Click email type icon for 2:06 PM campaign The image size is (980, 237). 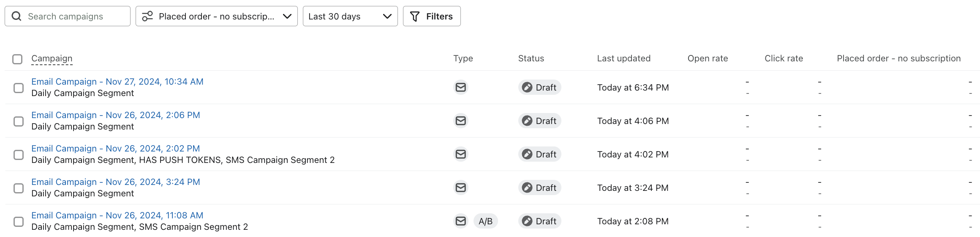pyautogui.click(x=460, y=121)
